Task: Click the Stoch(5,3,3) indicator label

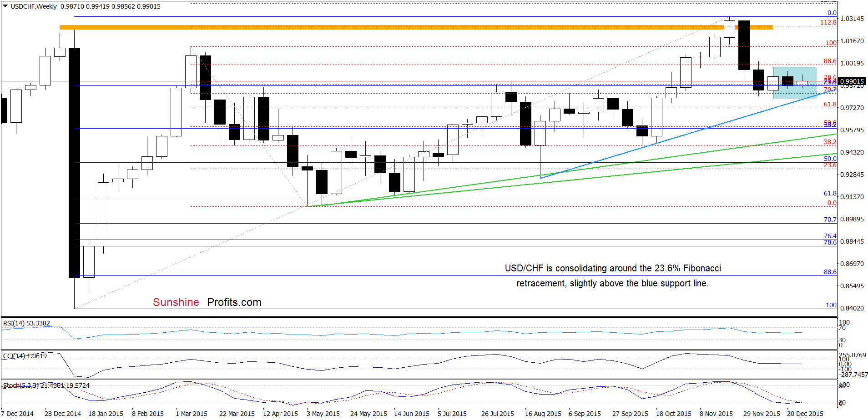Action: [x=46, y=385]
